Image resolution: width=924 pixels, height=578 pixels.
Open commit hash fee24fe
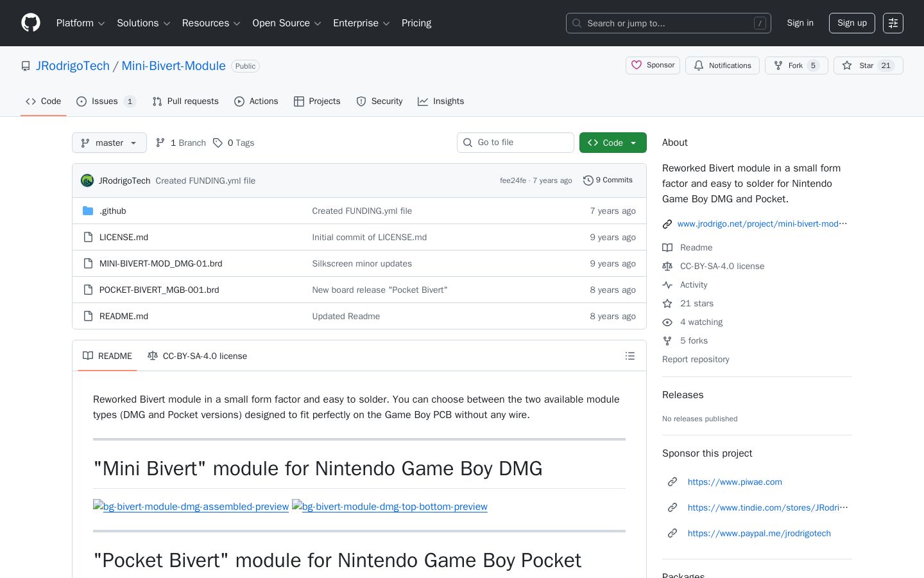coord(513,180)
